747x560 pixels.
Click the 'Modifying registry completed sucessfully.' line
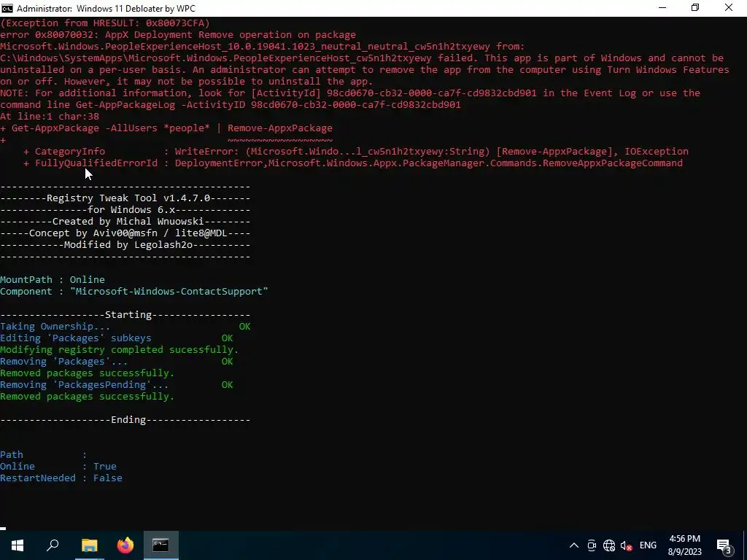point(119,349)
